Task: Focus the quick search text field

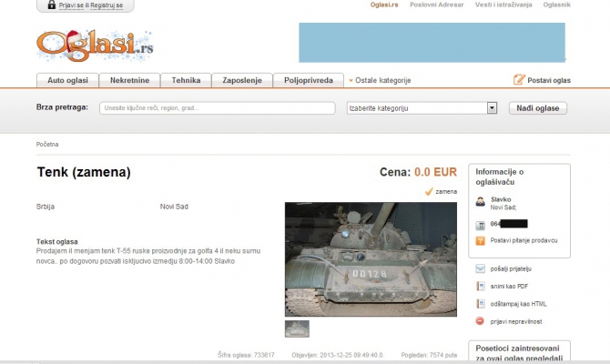Action: [218, 108]
